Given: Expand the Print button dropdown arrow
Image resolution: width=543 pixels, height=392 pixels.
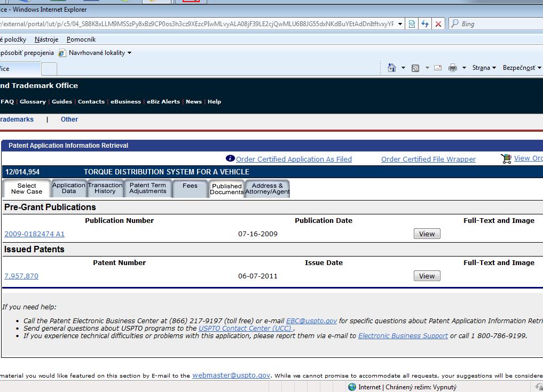Looking at the screenshot, I should [x=464, y=68].
